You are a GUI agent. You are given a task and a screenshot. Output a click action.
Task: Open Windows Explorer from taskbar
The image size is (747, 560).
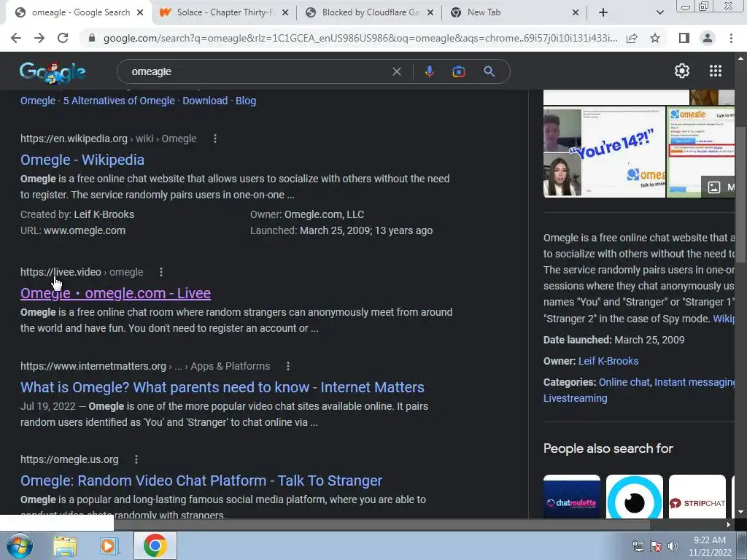pyautogui.click(x=65, y=546)
